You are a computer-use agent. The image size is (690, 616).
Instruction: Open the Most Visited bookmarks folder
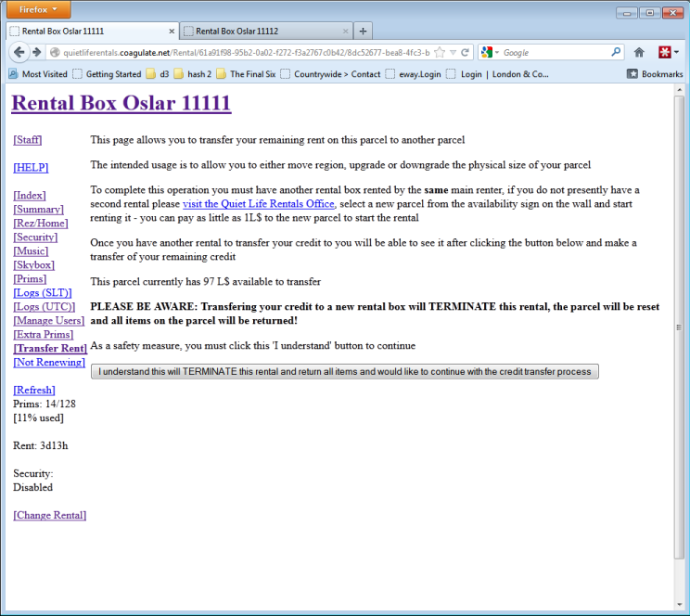click(37, 74)
